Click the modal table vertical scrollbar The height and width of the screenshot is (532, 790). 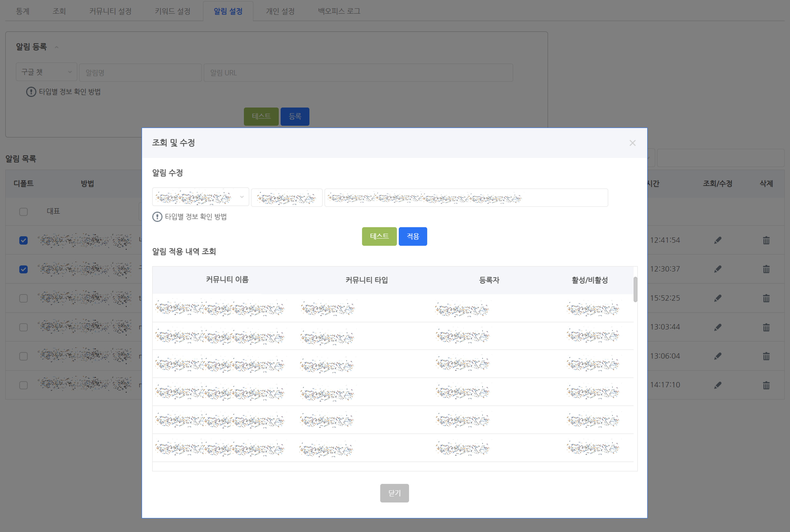(x=635, y=289)
